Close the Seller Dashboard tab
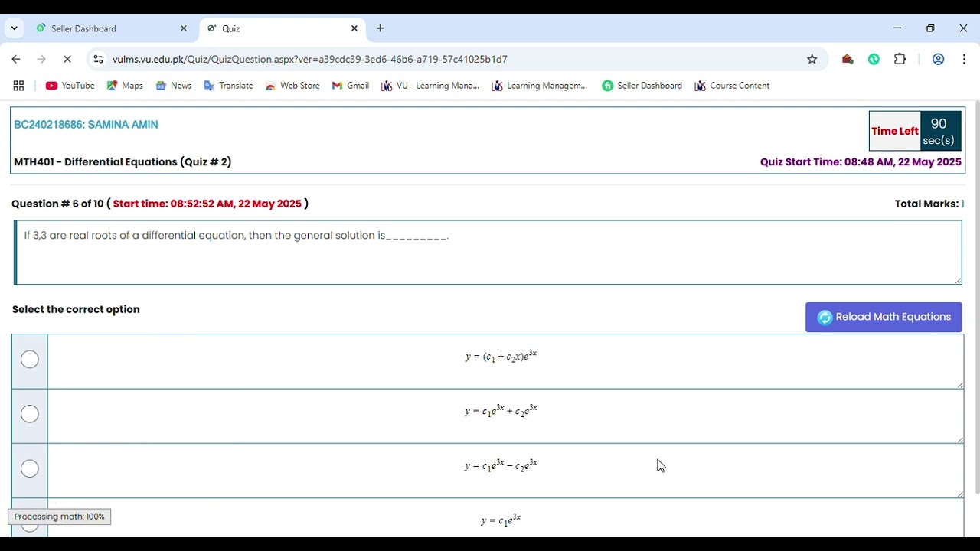980x551 pixels. [183, 28]
